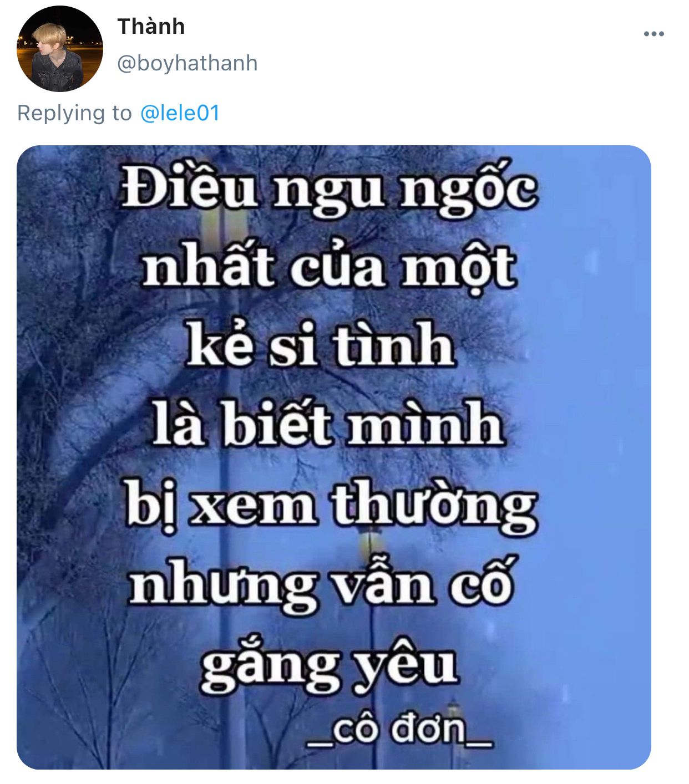This screenshot has width=689, height=784.
Task: Open the attached blue quote image
Action: 334,457
